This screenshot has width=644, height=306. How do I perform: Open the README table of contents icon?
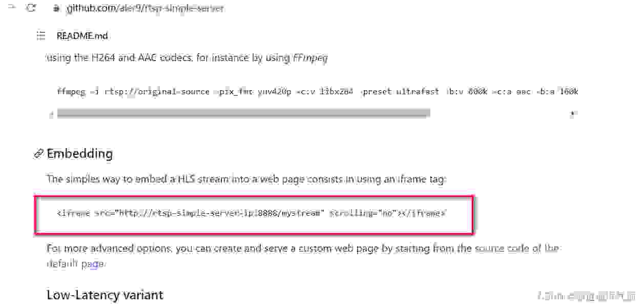point(41,36)
